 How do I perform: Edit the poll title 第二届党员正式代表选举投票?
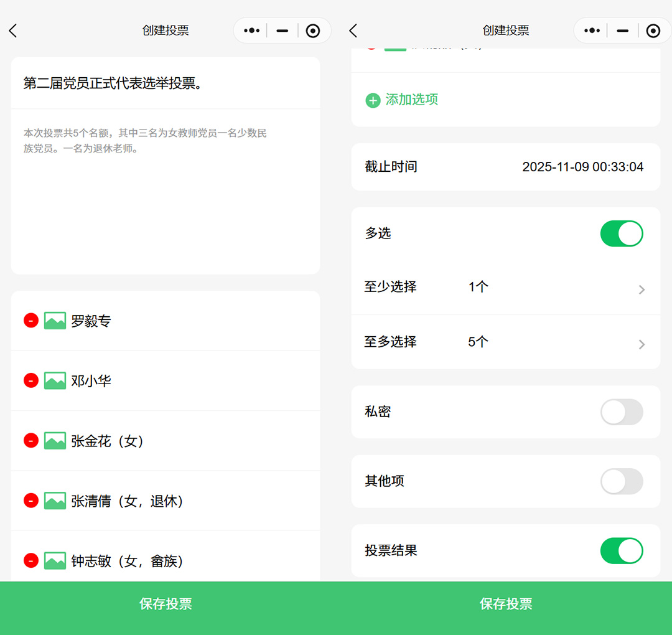point(112,83)
